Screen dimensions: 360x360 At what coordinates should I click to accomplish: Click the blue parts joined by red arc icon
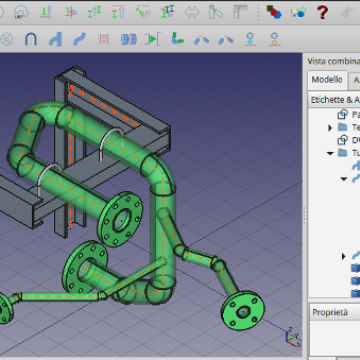(201, 39)
